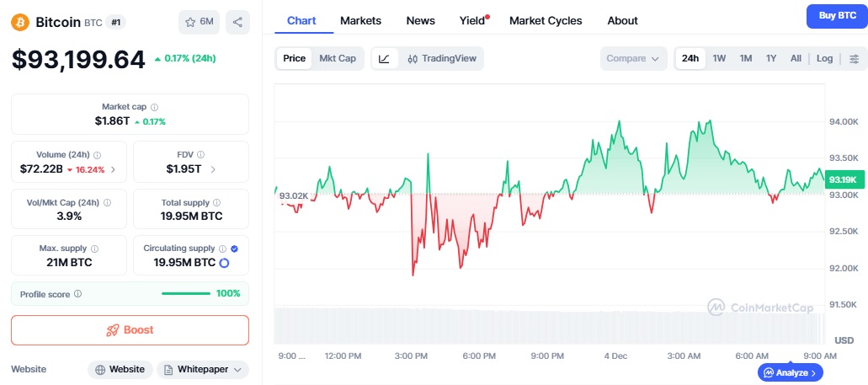Viewport: 868px width, 385px height.
Task: Select the line chart style icon
Action: (x=384, y=59)
